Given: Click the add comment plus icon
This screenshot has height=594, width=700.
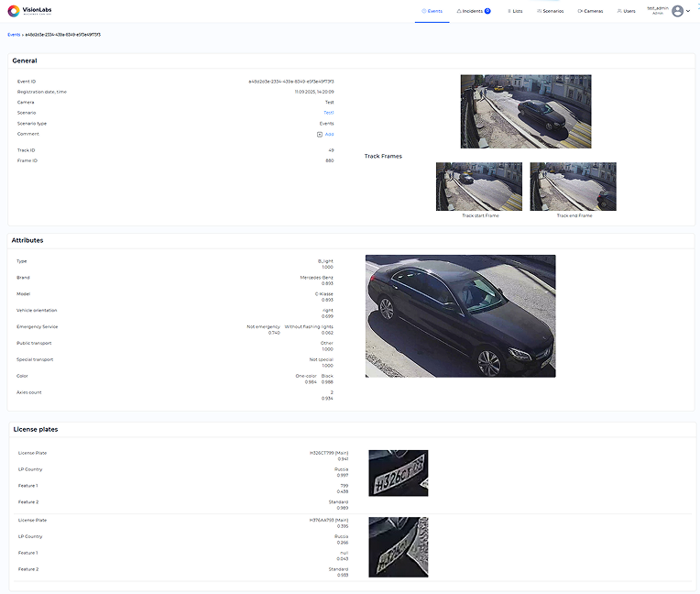Looking at the screenshot, I should [x=319, y=134].
